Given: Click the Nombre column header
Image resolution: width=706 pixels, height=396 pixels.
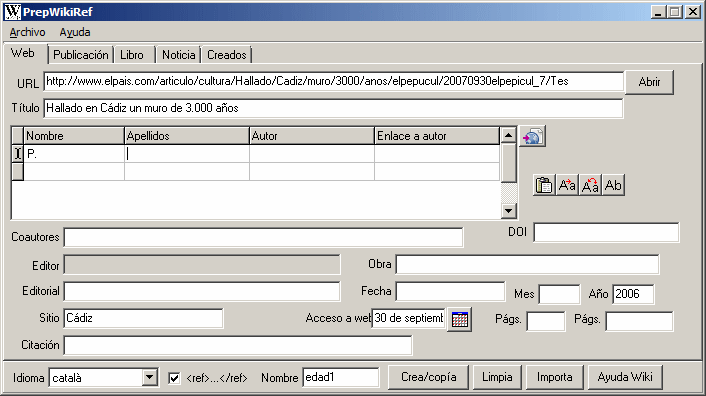Looking at the screenshot, I should click(74, 136).
